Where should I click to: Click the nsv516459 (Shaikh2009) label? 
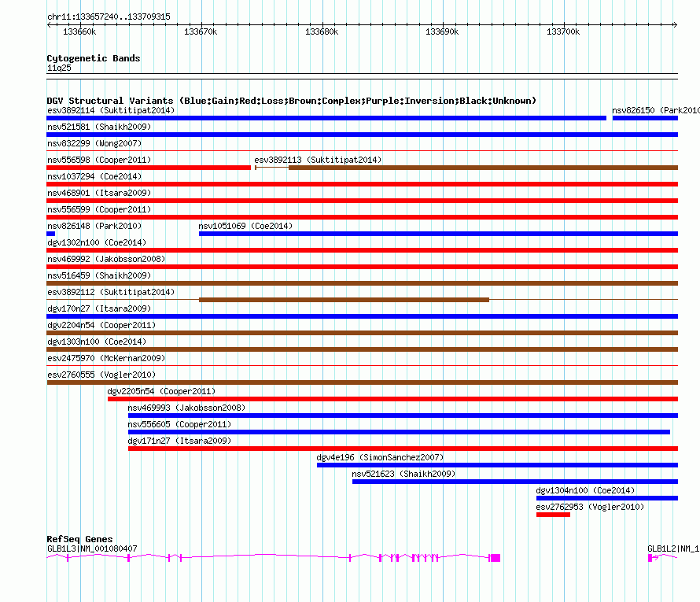99,275
